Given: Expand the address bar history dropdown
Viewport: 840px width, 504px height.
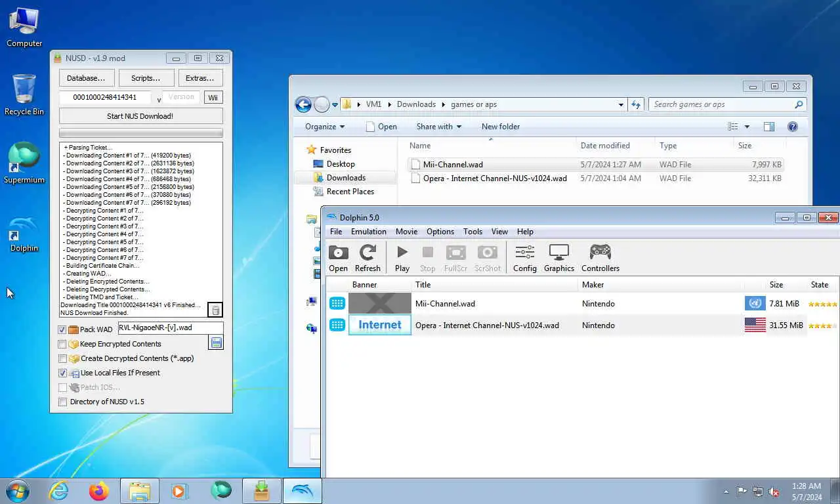Looking at the screenshot, I should (621, 104).
